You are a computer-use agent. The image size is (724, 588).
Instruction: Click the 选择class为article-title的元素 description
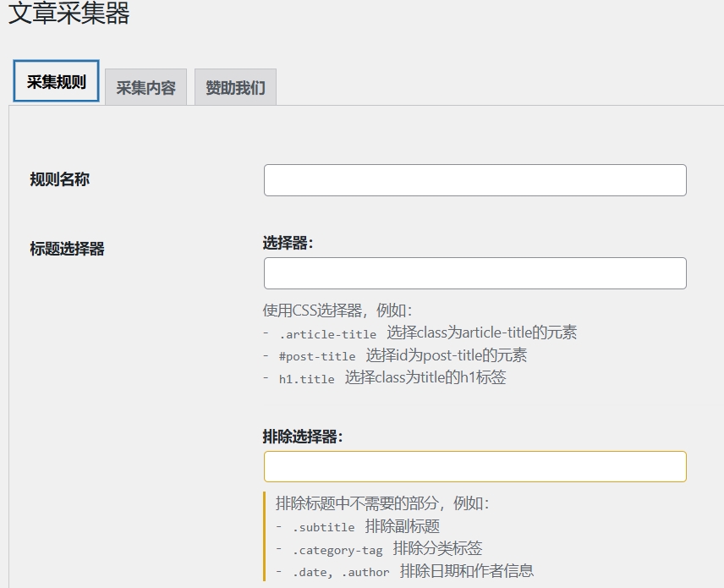pos(481,332)
